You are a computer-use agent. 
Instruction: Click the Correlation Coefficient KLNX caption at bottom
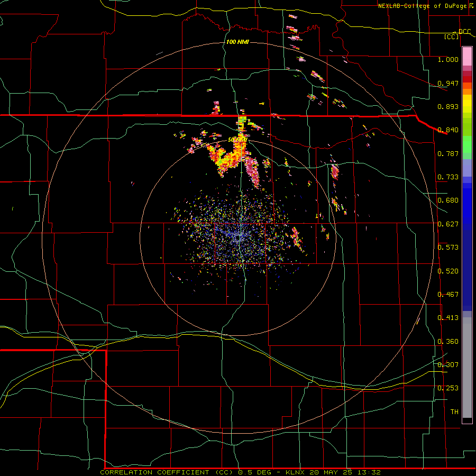[240, 472]
